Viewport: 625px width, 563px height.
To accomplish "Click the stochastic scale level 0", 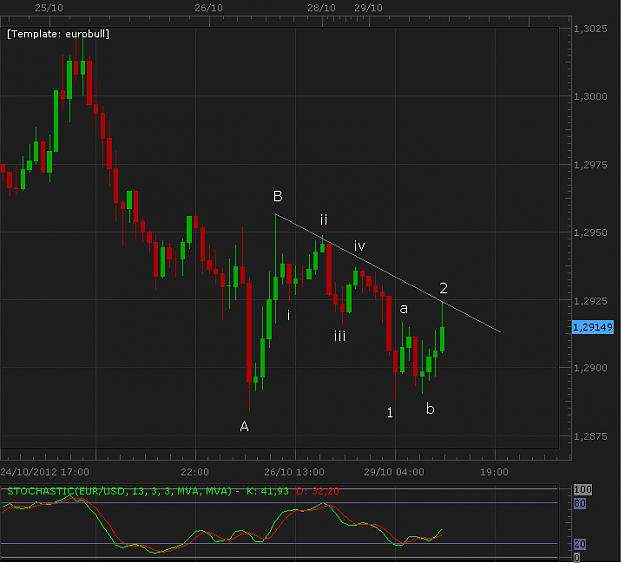I will [x=577, y=557].
